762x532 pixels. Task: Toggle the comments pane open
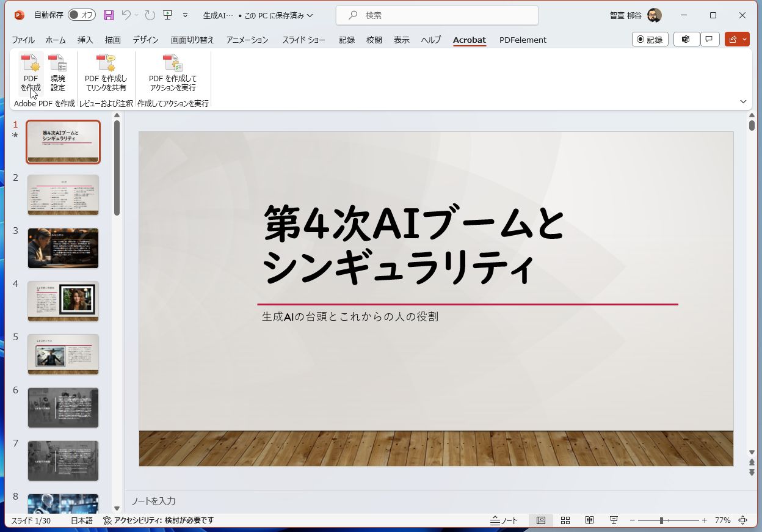point(709,38)
